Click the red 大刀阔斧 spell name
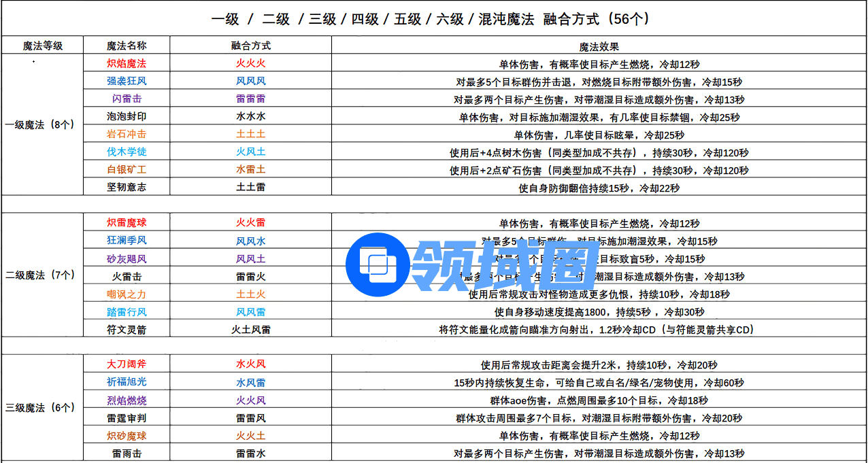This screenshot has height=463, width=868. point(127,364)
